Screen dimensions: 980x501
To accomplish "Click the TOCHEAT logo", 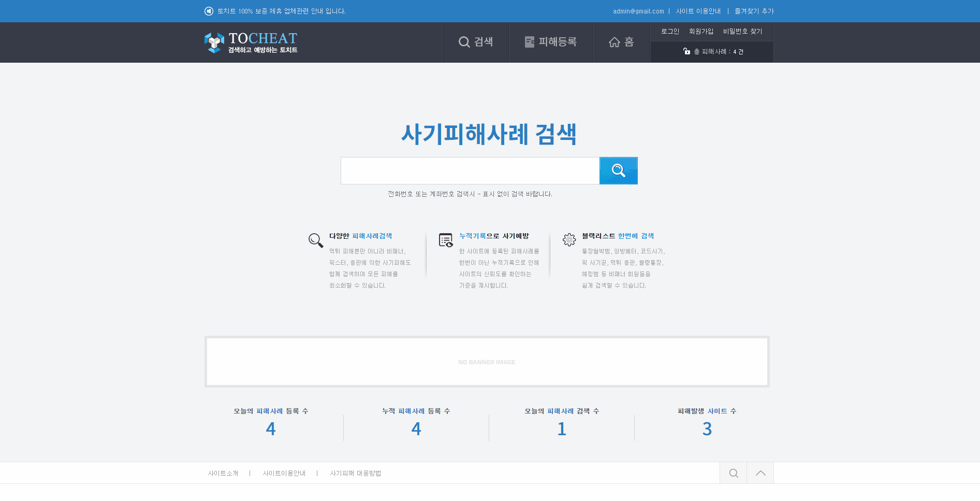I will (x=251, y=42).
